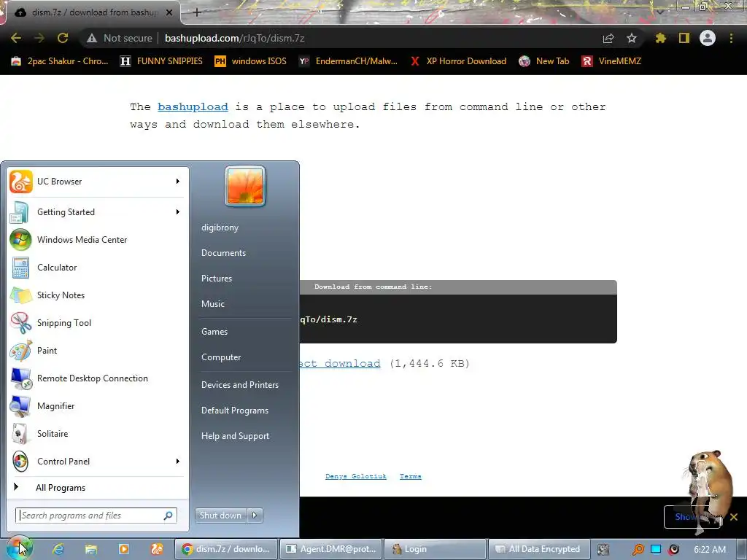Switch to Login taskbar window

tap(436, 549)
